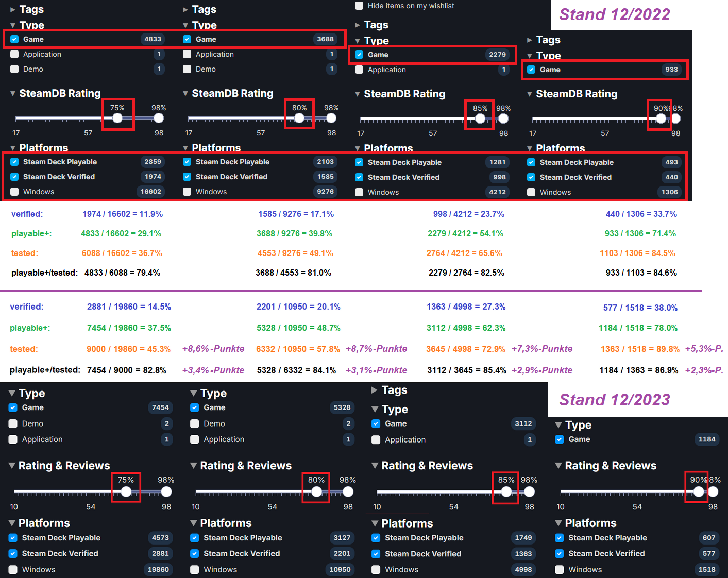Collapse SteamDB Rating section with 75% slider
Viewport: 728px width, 578px height.
click(x=55, y=93)
